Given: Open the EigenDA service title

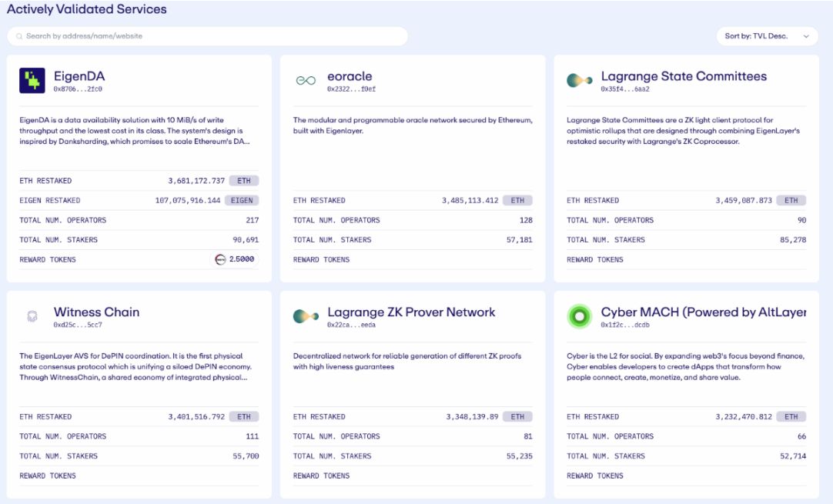Looking at the screenshot, I should pos(79,76).
